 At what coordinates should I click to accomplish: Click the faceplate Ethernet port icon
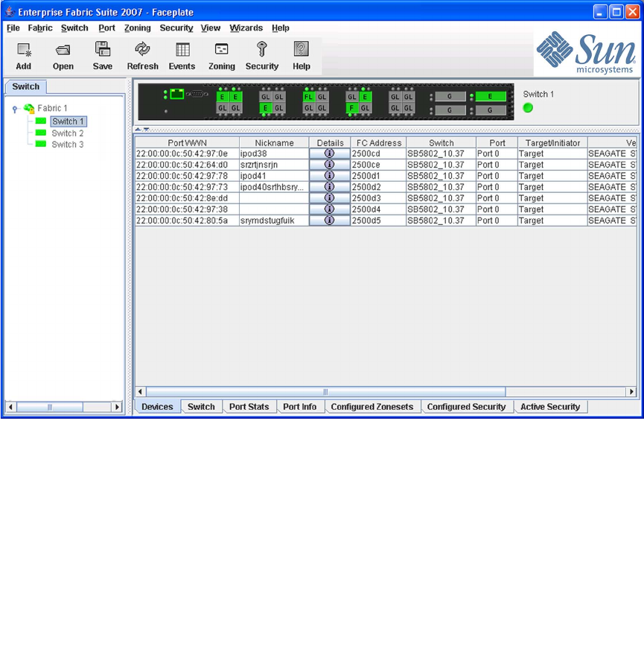click(177, 94)
